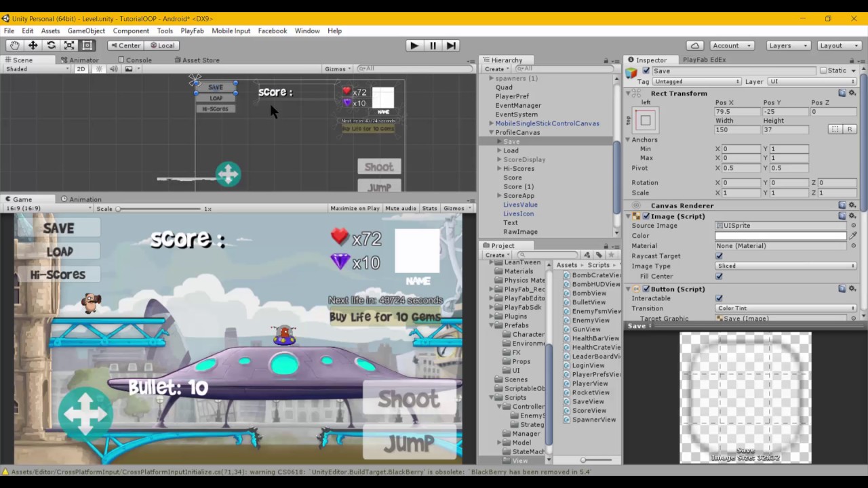The height and width of the screenshot is (488, 868).
Task: Collapse ProfileCanvas in Hierarchy
Action: [x=491, y=132]
